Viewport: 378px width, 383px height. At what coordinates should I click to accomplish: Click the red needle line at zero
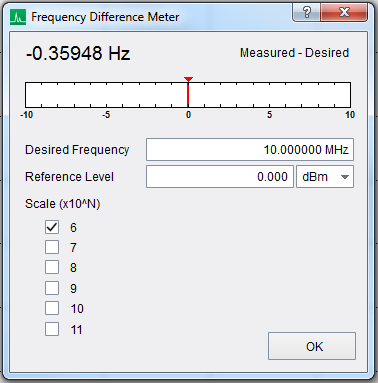(x=188, y=95)
